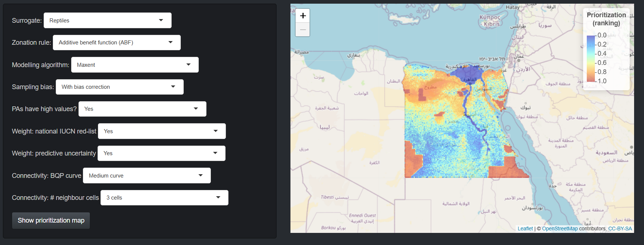Click the Ennedi Ouest map label

pyautogui.click(x=362, y=215)
